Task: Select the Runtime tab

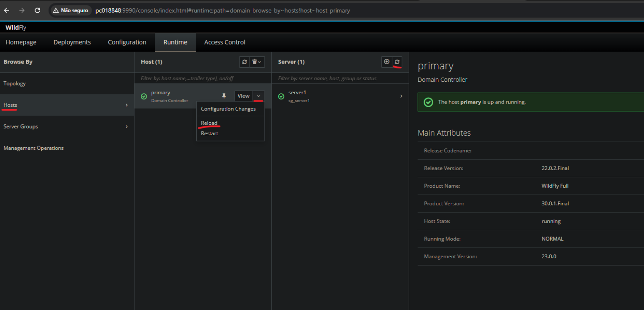Action: pyautogui.click(x=175, y=42)
